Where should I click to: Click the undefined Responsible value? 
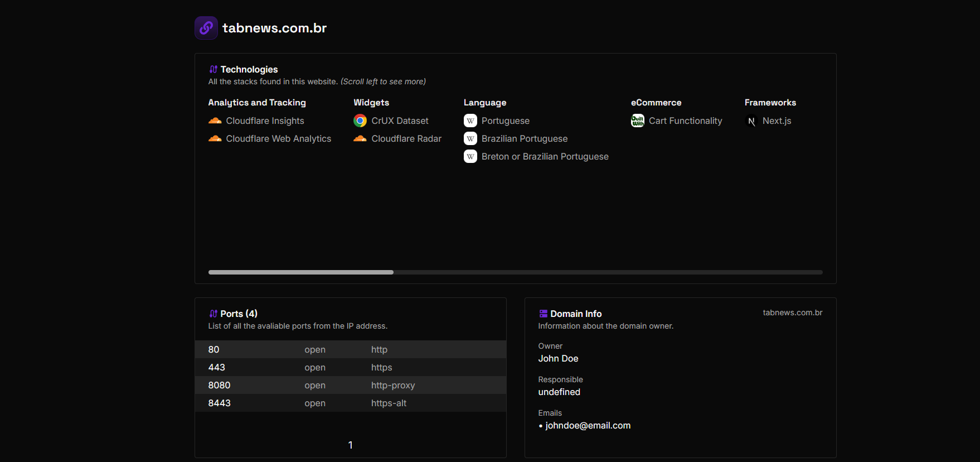tap(559, 392)
